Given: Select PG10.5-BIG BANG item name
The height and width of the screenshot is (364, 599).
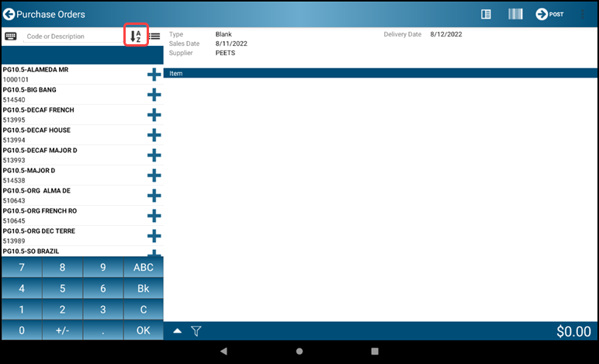Looking at the screenshot, I should 29,90.
